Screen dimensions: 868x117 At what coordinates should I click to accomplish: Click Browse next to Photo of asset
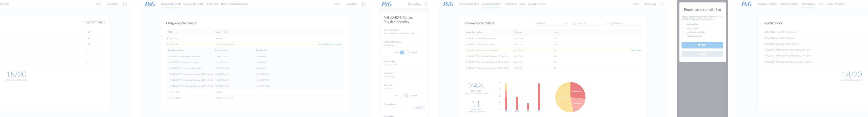pyautogui.click(x=419, y=108)
